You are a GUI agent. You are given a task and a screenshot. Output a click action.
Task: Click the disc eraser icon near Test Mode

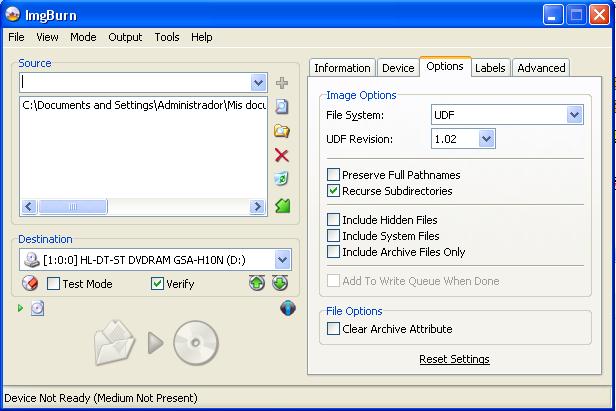coord(30,283)
